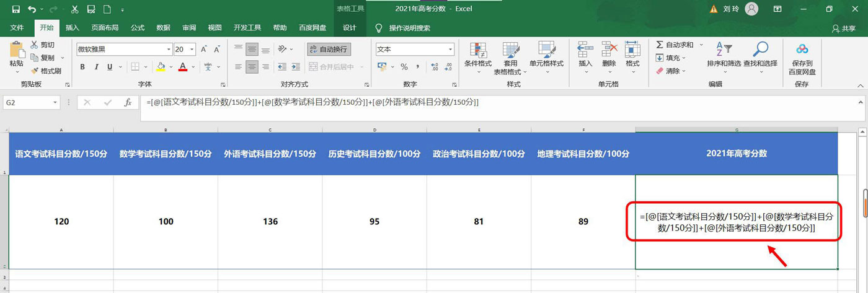Viewport: 868px width, 293px height.
Task: Click in the 操作说明搜索 search box
Action: tap(410, 28)
